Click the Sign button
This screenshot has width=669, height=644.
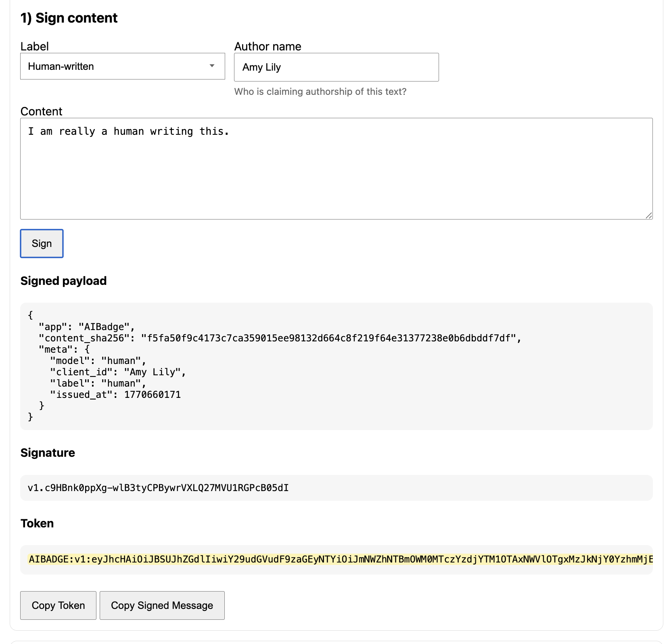[42, 243]
